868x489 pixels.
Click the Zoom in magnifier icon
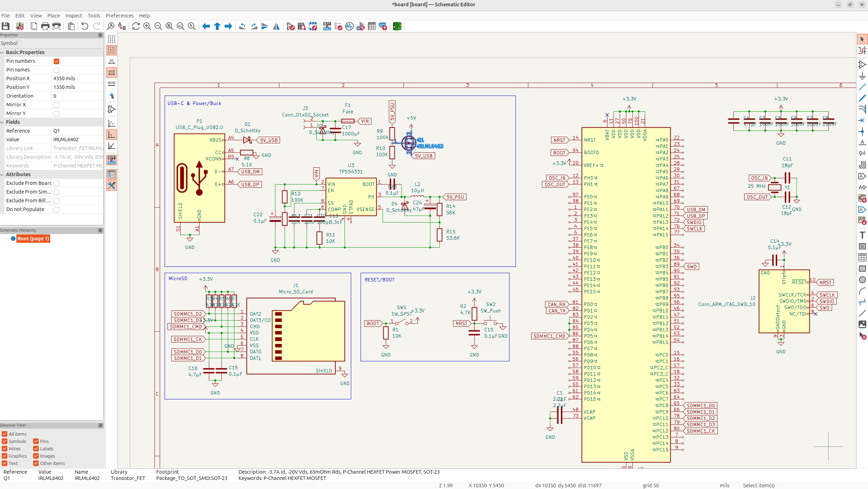click(x=147, y=26)
